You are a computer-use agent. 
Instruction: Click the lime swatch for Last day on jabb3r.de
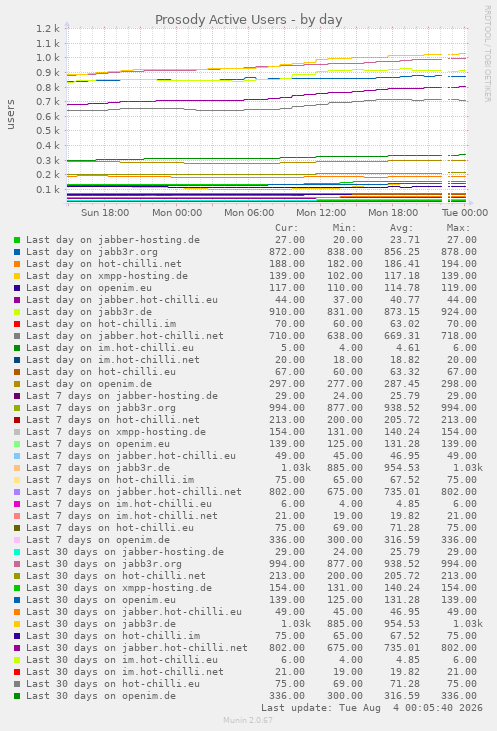point(17,312)
